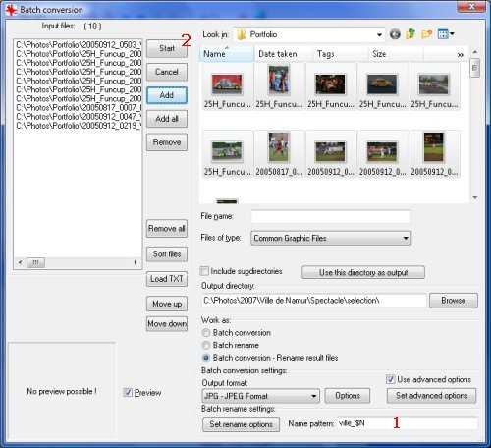Screen dimensions: 491x448
Task: Show more columns with the chevron
Action: pos(461,55)
